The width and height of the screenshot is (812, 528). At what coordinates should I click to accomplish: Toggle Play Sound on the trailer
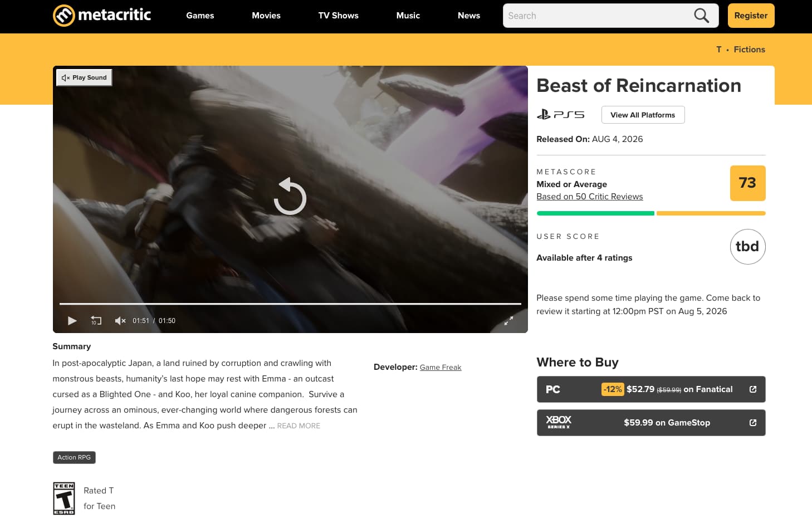pos(84,77)
